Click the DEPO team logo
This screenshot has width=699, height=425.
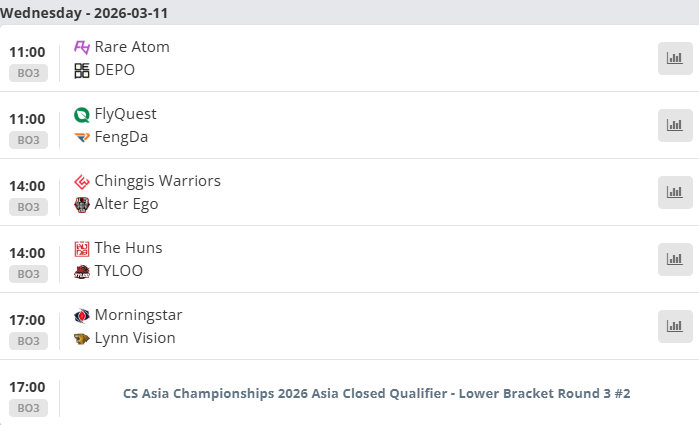(82, 70)
